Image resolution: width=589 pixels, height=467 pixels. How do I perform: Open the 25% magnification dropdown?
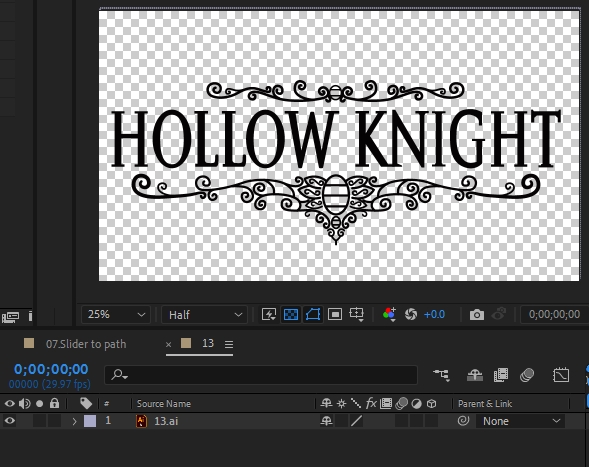(x=116, y=314)
